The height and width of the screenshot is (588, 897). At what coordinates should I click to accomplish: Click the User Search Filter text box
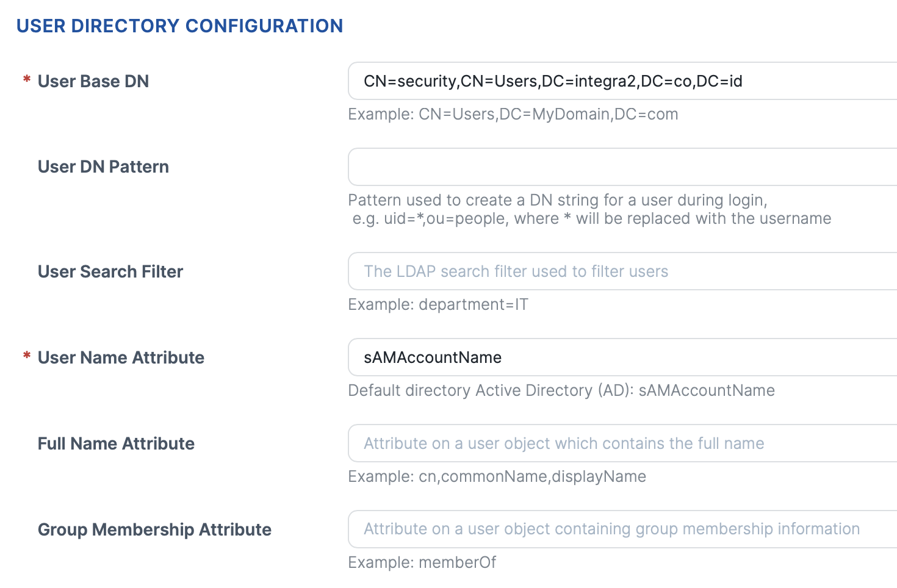coord(622,271)
